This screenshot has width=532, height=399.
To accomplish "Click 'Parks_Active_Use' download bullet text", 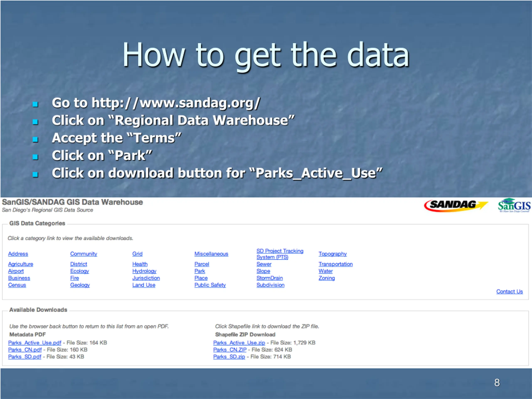I will [217, 173].
